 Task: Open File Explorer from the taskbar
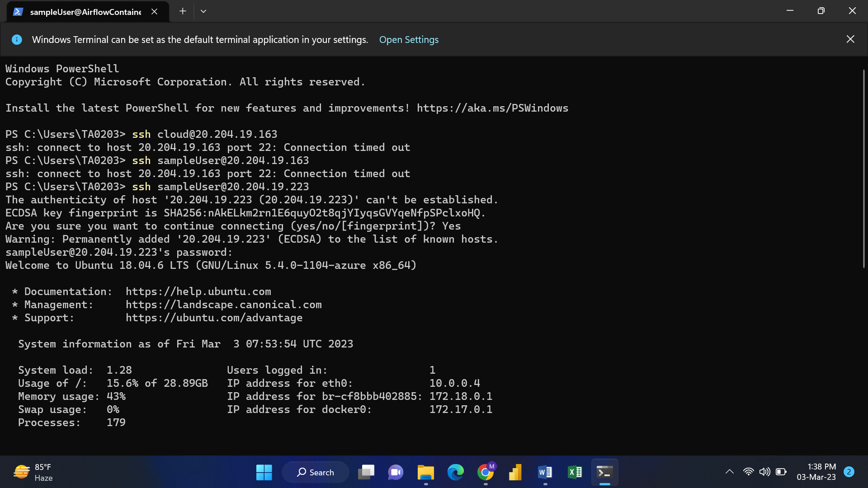426,473
